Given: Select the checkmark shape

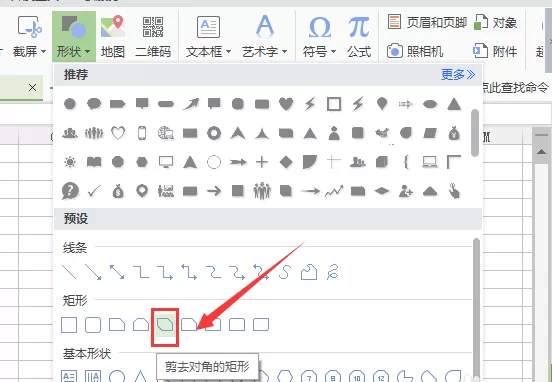Looking at the screenshot, I should (x=94, y=191).
